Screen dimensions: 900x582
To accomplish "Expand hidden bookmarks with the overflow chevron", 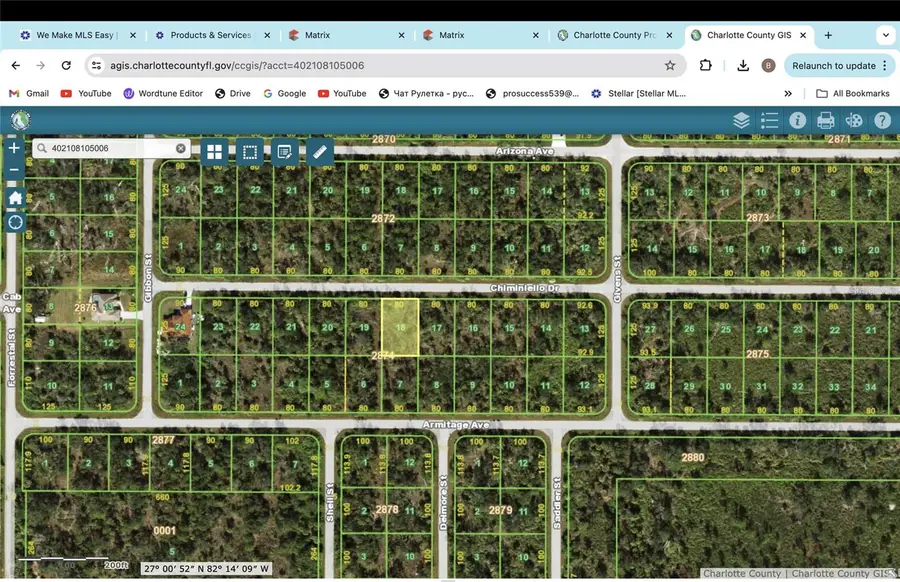I will tap(788, 93).
